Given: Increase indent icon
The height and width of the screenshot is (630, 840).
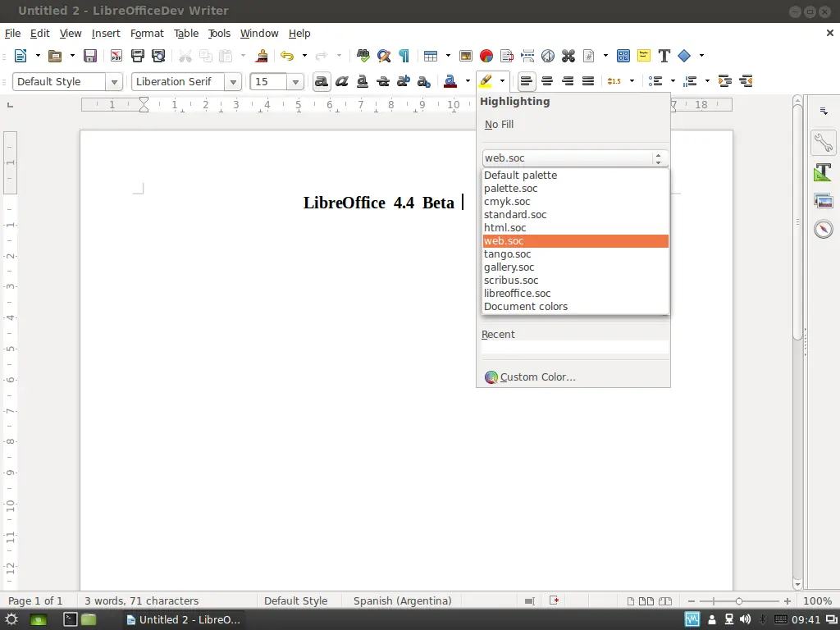Looking at the screenshot, I should click(725, 81).
